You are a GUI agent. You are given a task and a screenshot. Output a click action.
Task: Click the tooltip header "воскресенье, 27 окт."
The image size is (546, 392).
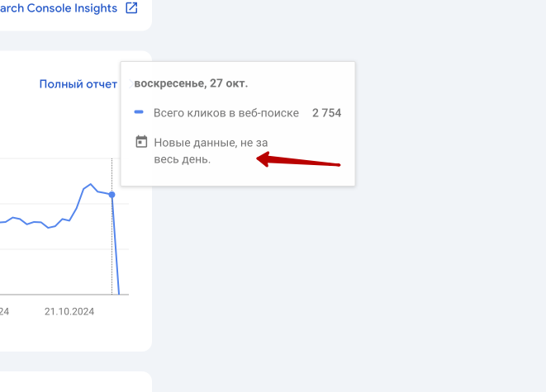point(191,83)
